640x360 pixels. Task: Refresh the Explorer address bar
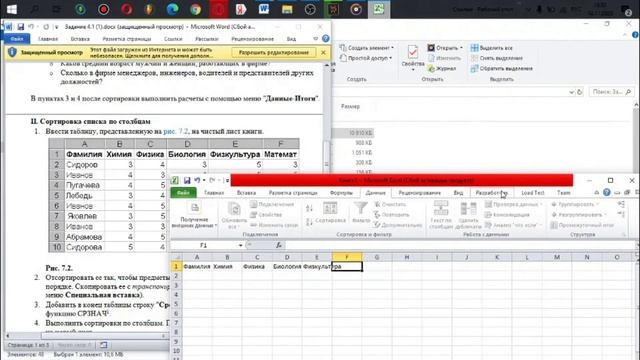pos(580,92)
